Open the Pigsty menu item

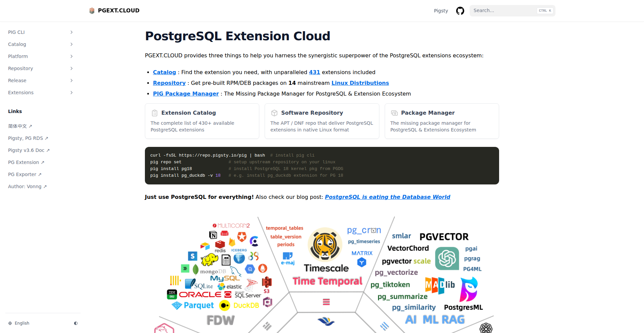coord(441,10)
